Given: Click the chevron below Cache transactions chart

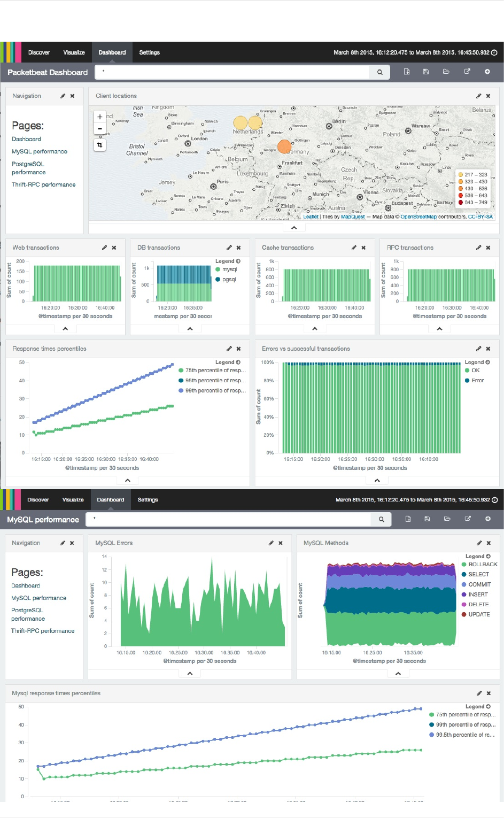Looking at the screenshot, I should coord(315,329).
